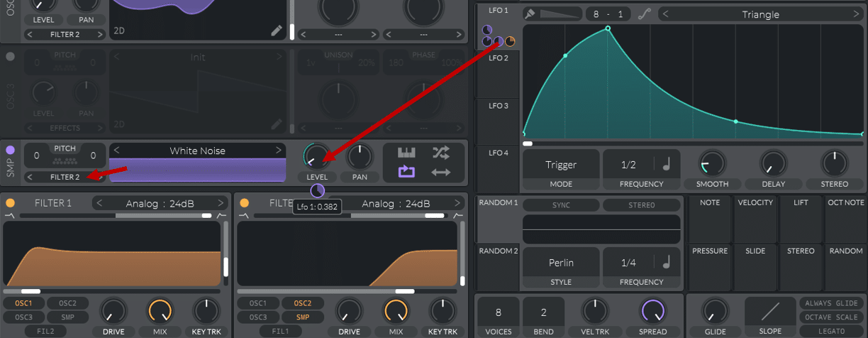868x338 pixels.
Task: Select previous sample before White Noise
Action: pos(117,151)
